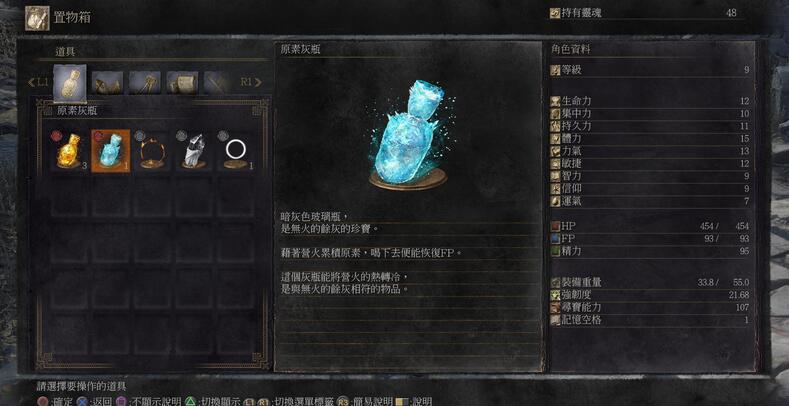The height and width of the screenshot is (406, 789).
Task: Switch to the key items tab
Action: point(144,83)
